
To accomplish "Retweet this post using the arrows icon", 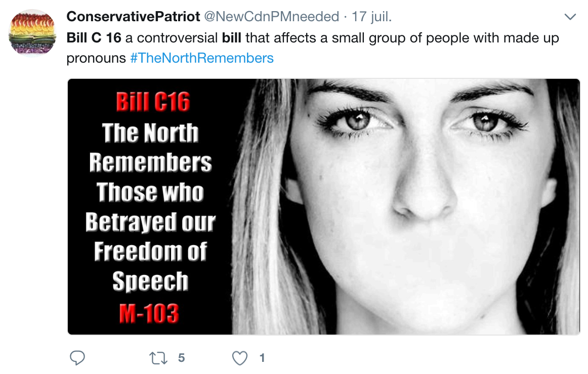I will click(158, 358).
